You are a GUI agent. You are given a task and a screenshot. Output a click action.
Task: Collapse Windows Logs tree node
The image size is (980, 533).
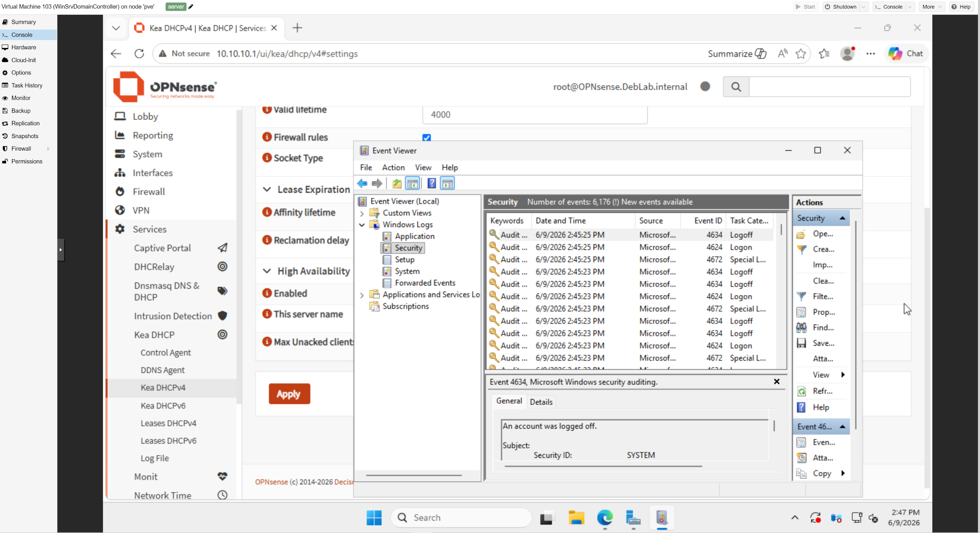pos(362,225)
